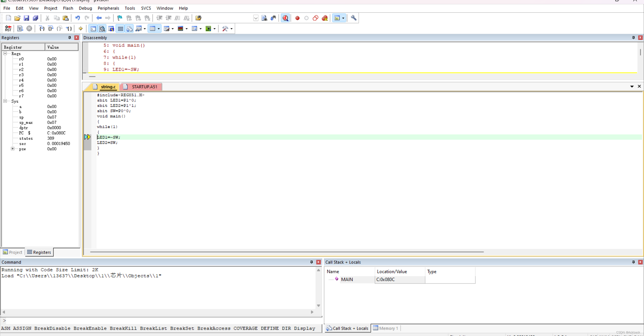Expand the psw register node
644x336 pixels.
click(x=13, y=149)
